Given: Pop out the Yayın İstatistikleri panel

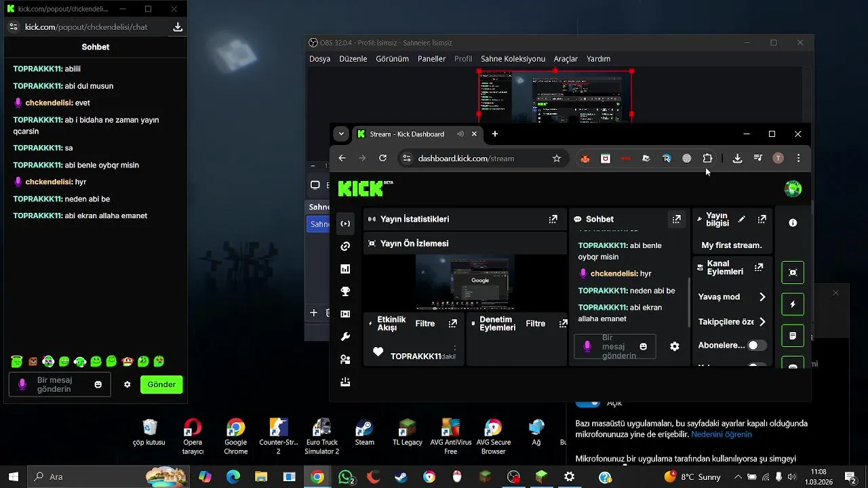Looking at the screenshot, I should (x=553, y=219).
